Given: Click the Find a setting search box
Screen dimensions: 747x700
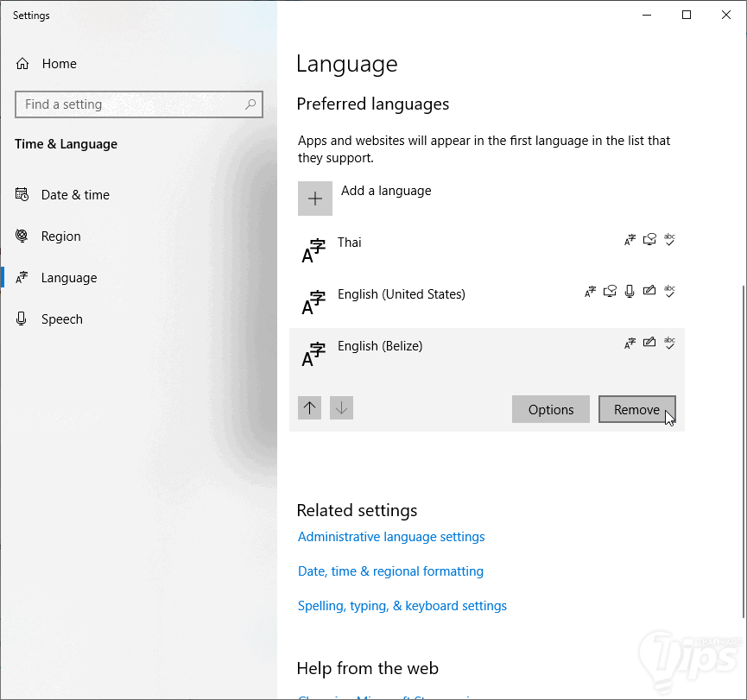Looking at the screenshot, I should pos(139,104).
